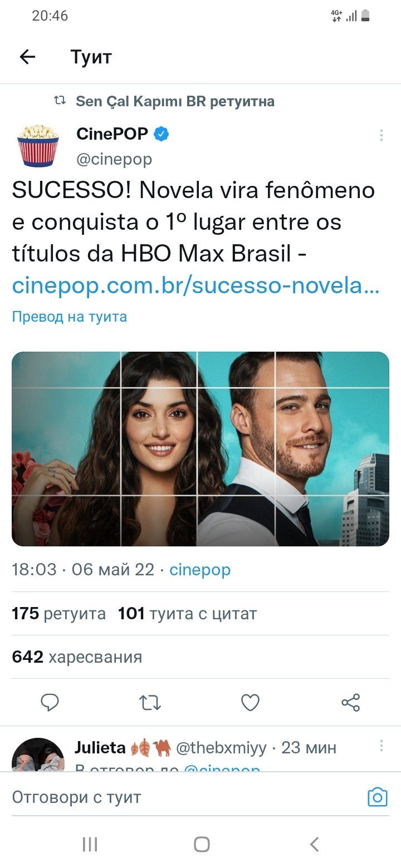Tap CinePOP blue verified badge
The height and width of the screenshot is (868, 401).
pyautogui.click(x=162, y=134)
